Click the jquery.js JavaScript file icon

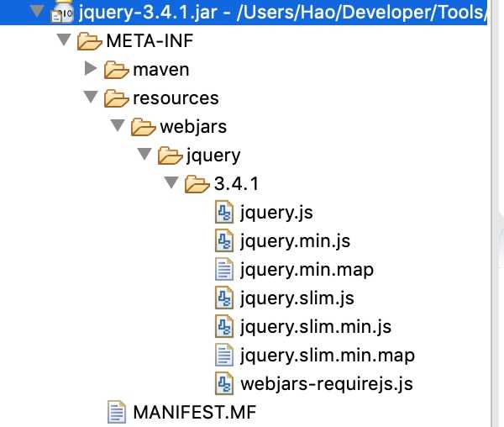click(224, 212)
